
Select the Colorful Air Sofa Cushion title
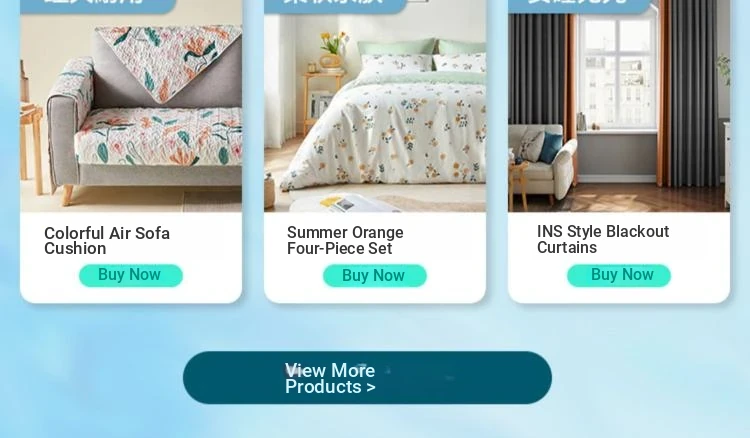click(x=107, y=241)
